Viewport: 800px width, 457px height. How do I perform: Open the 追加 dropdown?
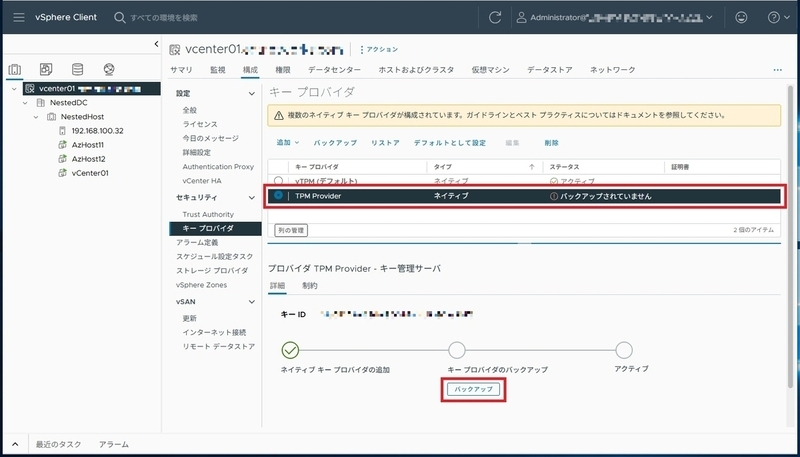click(288, 143)
